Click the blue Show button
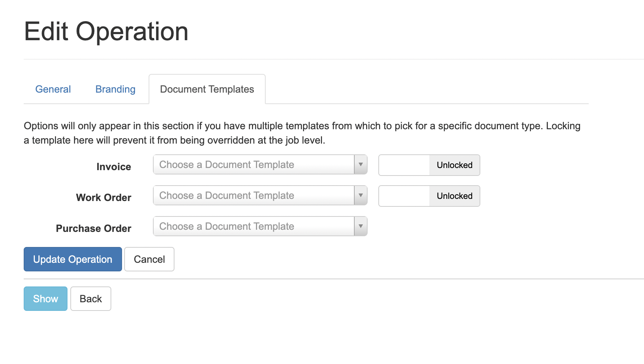Image resolution: width=644 pixels, height=364 pixels. 45,299
